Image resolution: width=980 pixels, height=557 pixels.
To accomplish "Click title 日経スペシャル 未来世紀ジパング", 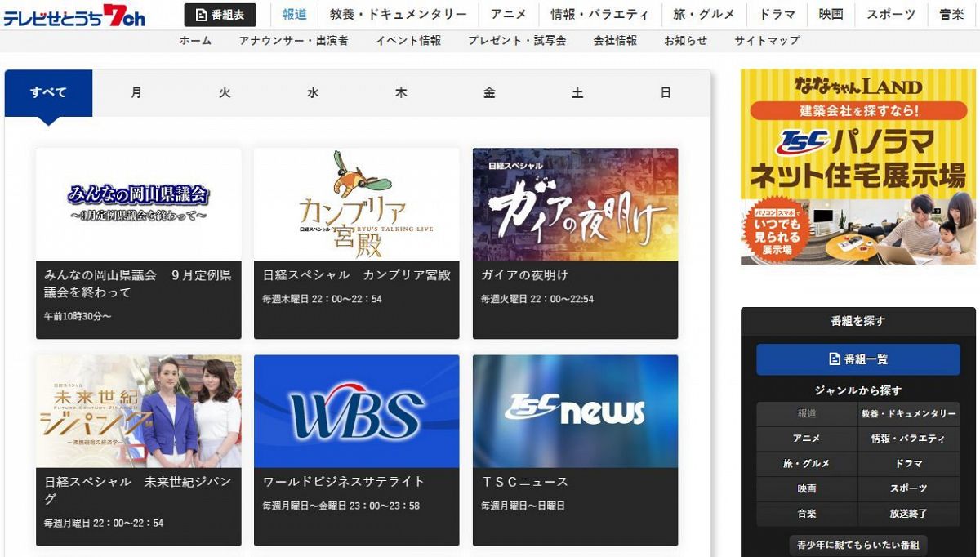I will click(x=138, y=490).
